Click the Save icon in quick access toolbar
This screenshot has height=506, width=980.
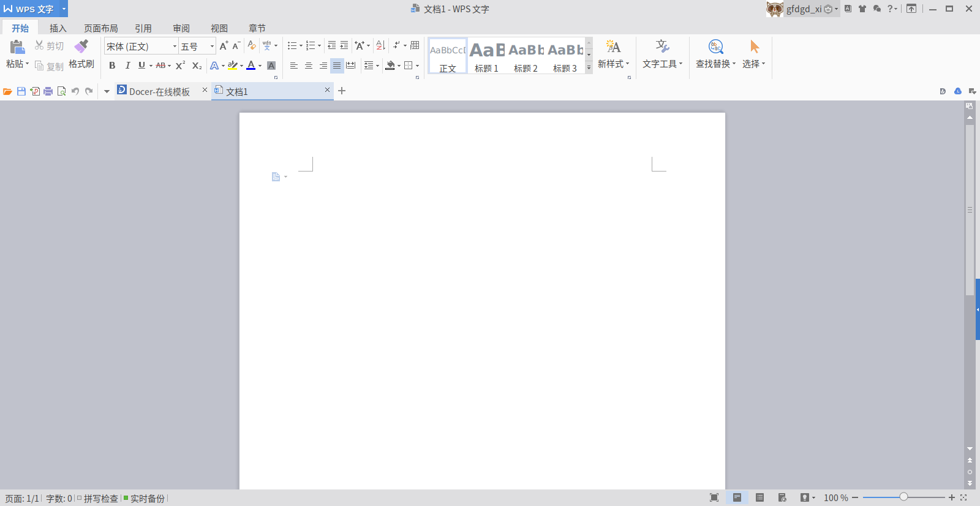pyautogui.click(x=21, y=91)
